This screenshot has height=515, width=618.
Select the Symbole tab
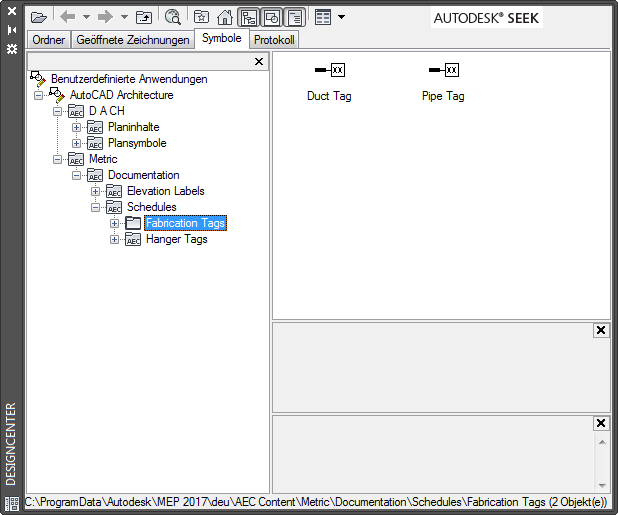coord(222,38)
